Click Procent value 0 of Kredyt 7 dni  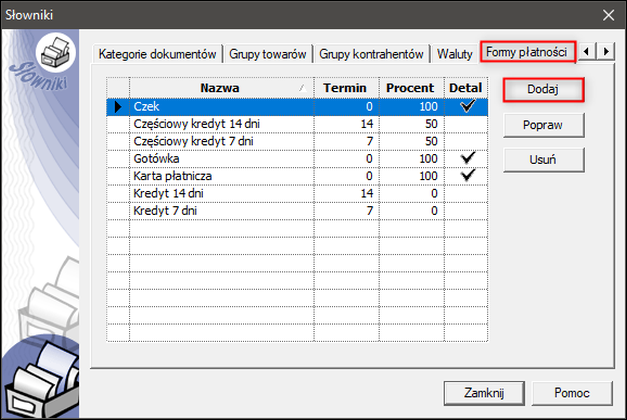434,211
